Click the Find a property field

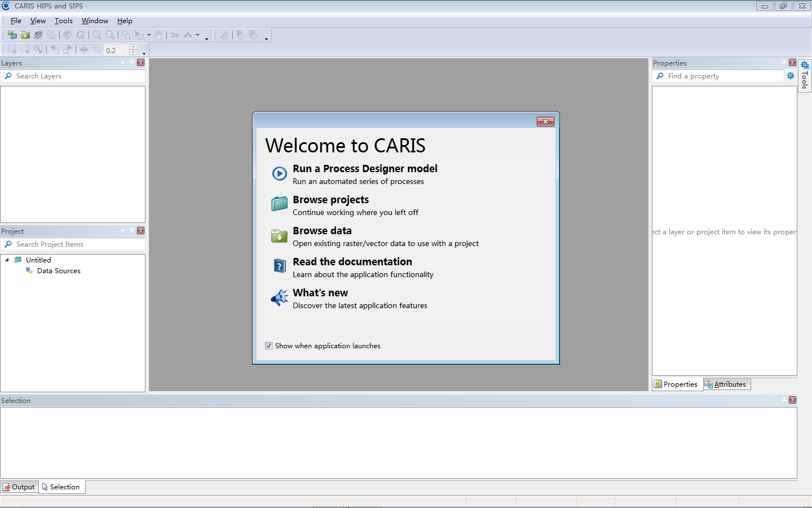coord(718,76)
